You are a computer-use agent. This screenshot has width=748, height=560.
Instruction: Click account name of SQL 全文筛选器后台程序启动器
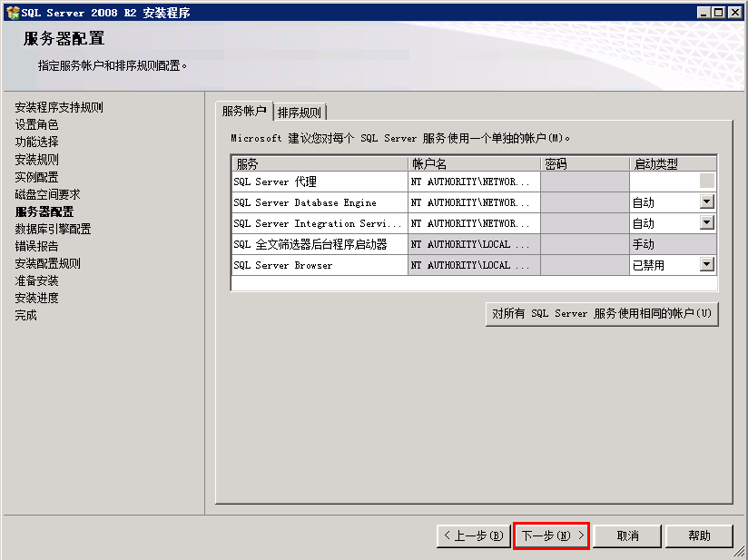click(474, 244)
